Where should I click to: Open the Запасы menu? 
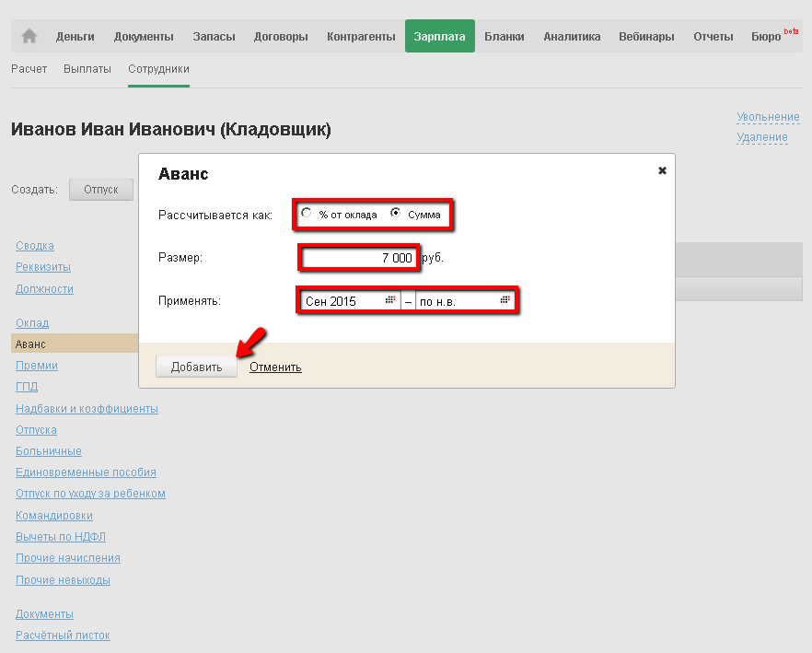tap(214, 36)
